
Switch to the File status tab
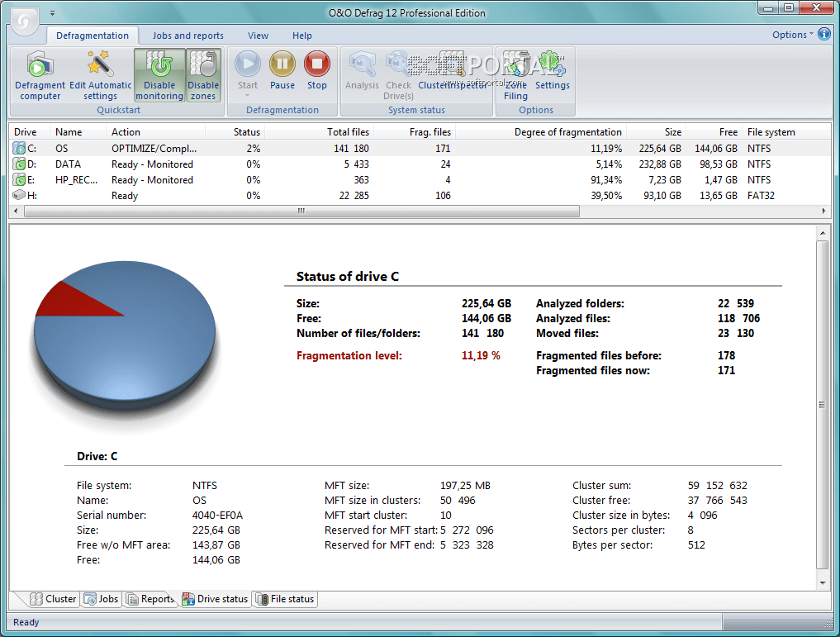[285, 599]
